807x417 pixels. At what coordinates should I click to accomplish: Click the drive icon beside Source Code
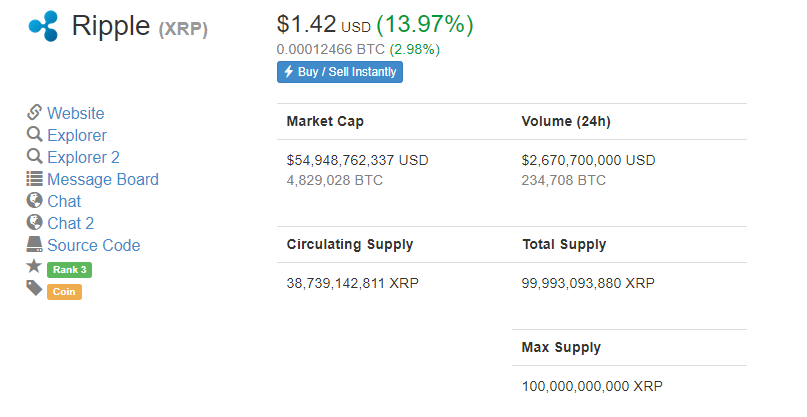click(x=34, y=245)
